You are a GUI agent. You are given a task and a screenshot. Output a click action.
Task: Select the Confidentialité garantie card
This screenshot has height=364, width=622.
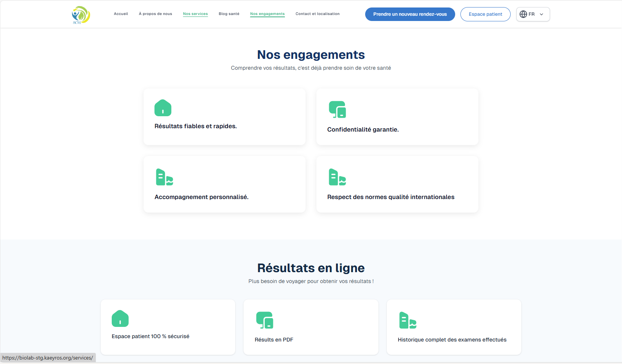coord(397,117)
